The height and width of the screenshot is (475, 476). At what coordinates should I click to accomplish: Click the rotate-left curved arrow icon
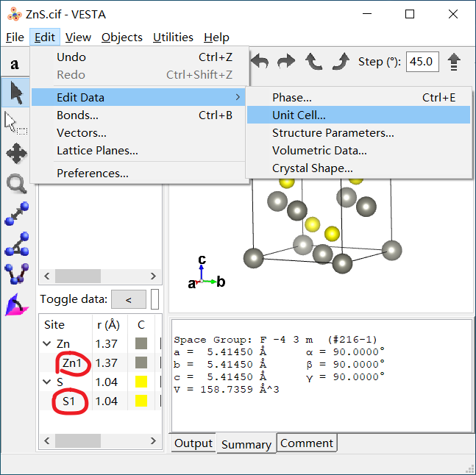pos(260,62)
